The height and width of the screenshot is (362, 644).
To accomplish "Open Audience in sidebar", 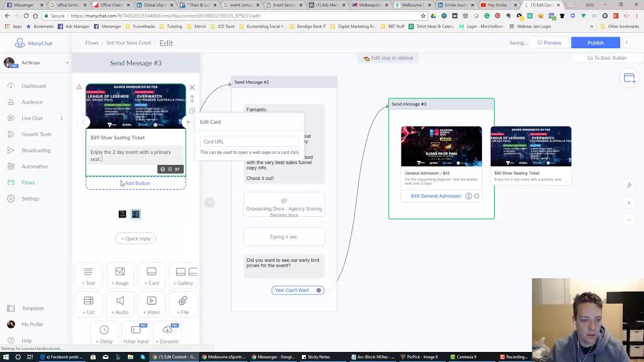I will 32,102.
